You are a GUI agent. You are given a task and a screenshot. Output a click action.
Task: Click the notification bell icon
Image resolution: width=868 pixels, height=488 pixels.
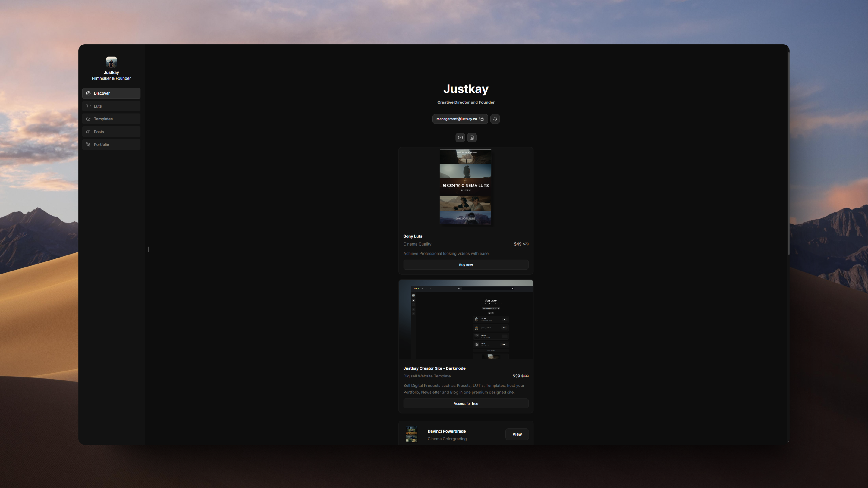click(x=495, y=119)
